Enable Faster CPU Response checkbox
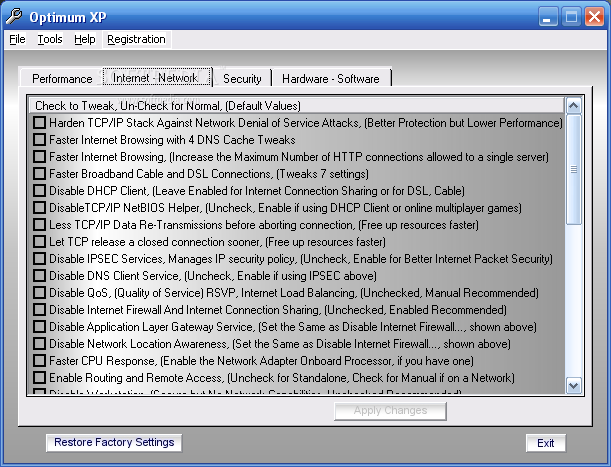This screenshot has width=611, height=467. [39, 361]
